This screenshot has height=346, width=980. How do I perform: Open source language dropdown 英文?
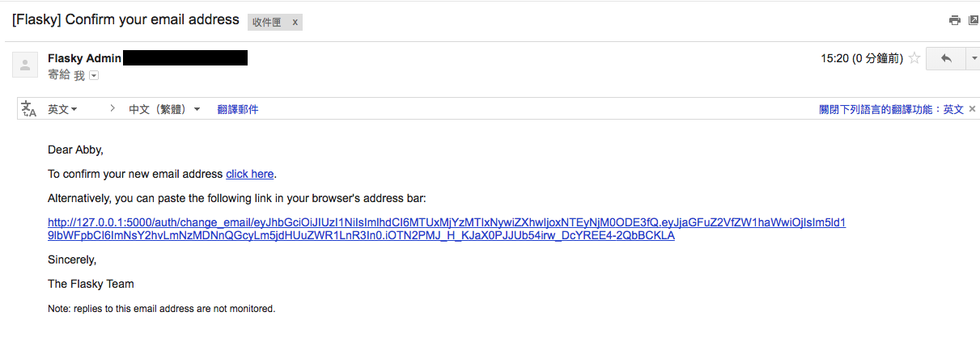click(x=62, y=109)
